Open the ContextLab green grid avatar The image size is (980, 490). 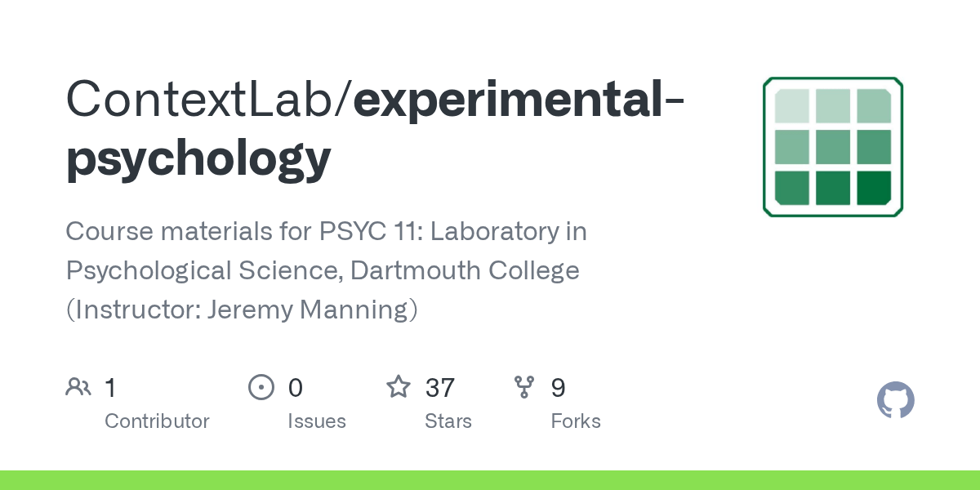tap(833, 147)
